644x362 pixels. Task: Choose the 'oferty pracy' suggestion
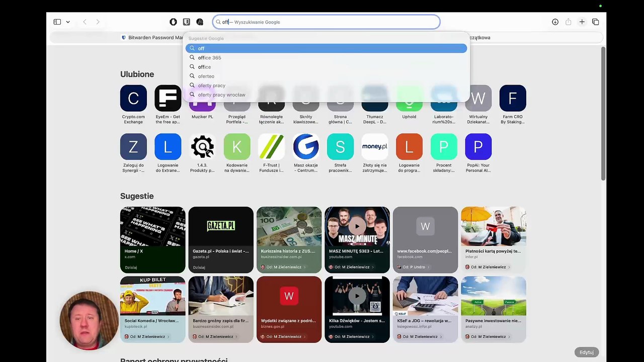pos(326,85)
